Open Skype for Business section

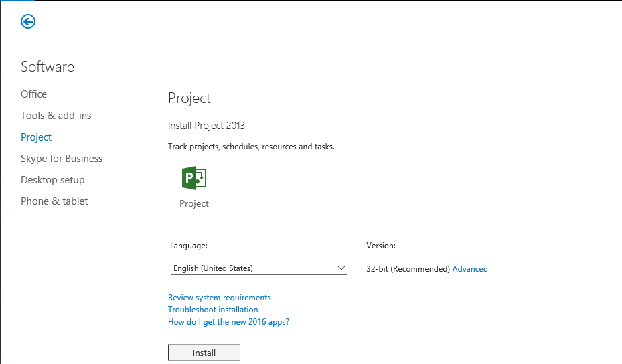[x=62, y=158]
